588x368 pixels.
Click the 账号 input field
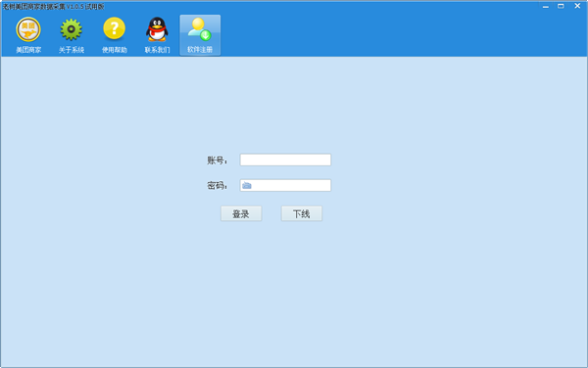point(285,160)
